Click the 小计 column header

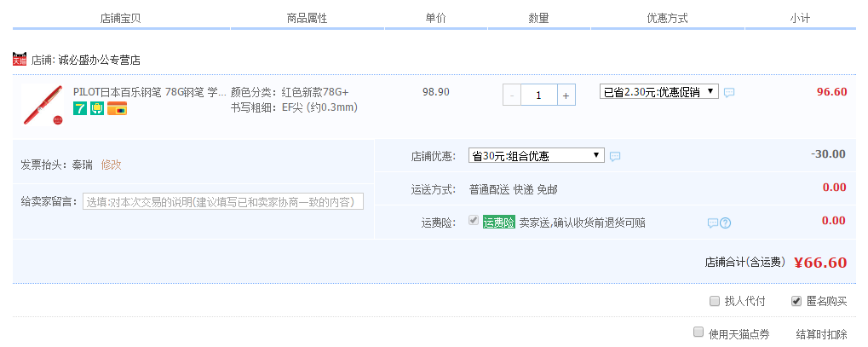800,18
